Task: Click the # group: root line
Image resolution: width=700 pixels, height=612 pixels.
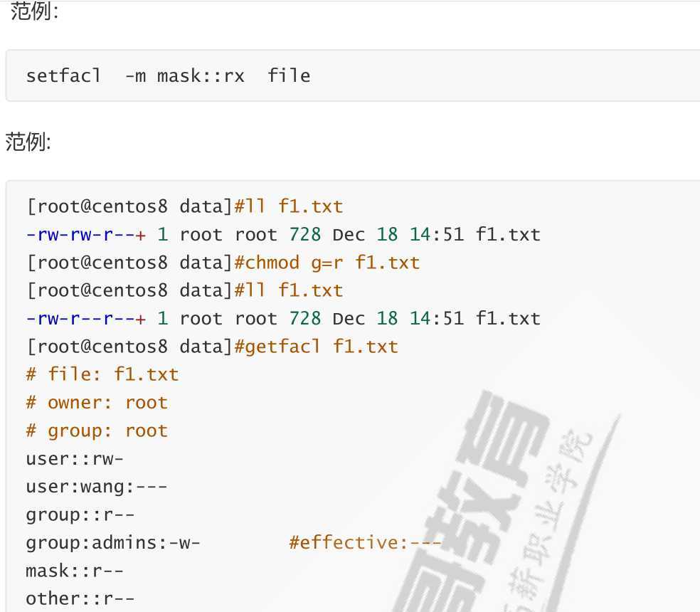Action: [x=97, y=431]
